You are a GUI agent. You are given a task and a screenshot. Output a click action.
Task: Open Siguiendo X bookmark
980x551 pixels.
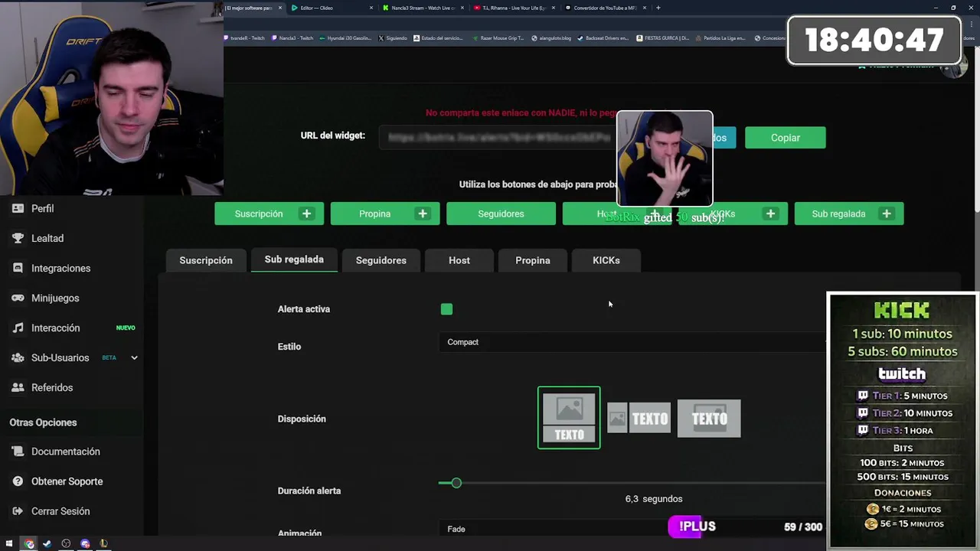click(x=392, y=37)
